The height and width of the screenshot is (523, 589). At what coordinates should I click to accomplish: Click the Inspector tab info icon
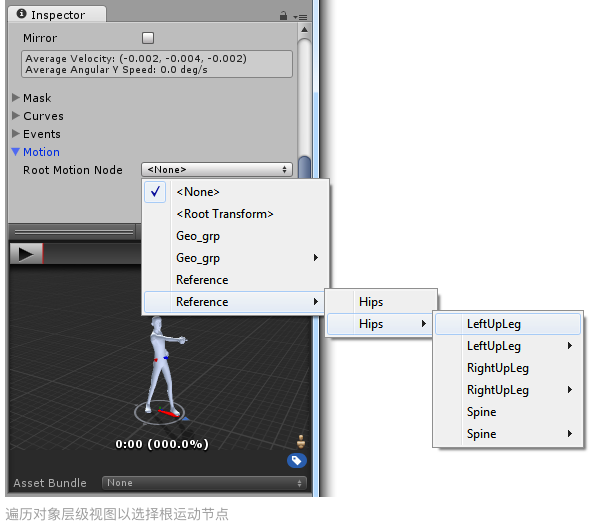pyautogui.click(x=21, y=14)
